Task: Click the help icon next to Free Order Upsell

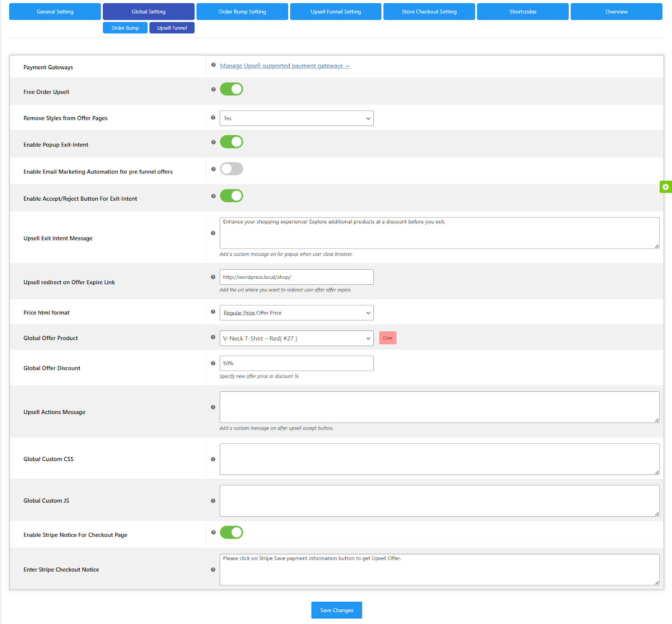Action: tap(213, 89)
